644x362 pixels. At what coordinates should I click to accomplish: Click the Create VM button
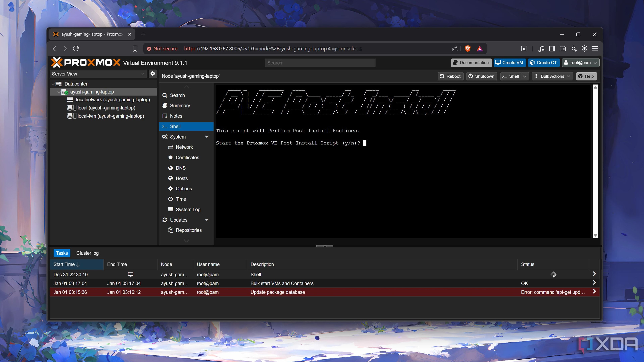coord(509,63)
